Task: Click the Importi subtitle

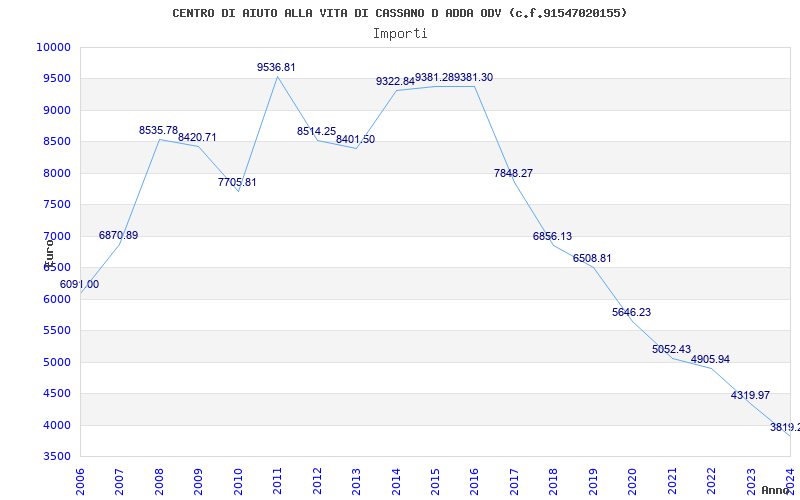Action: [x=400, y=34]
